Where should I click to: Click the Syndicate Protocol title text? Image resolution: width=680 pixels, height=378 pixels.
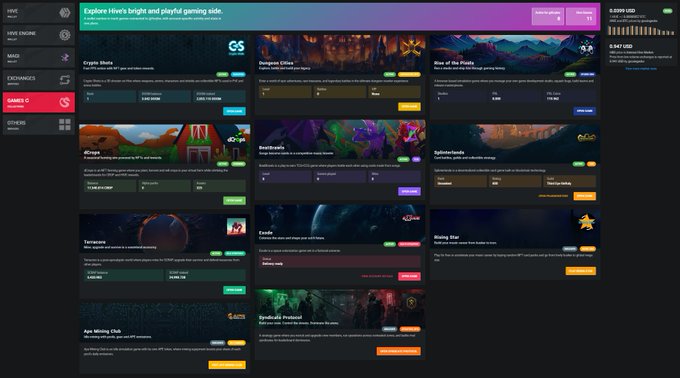[x=280, y=317]
